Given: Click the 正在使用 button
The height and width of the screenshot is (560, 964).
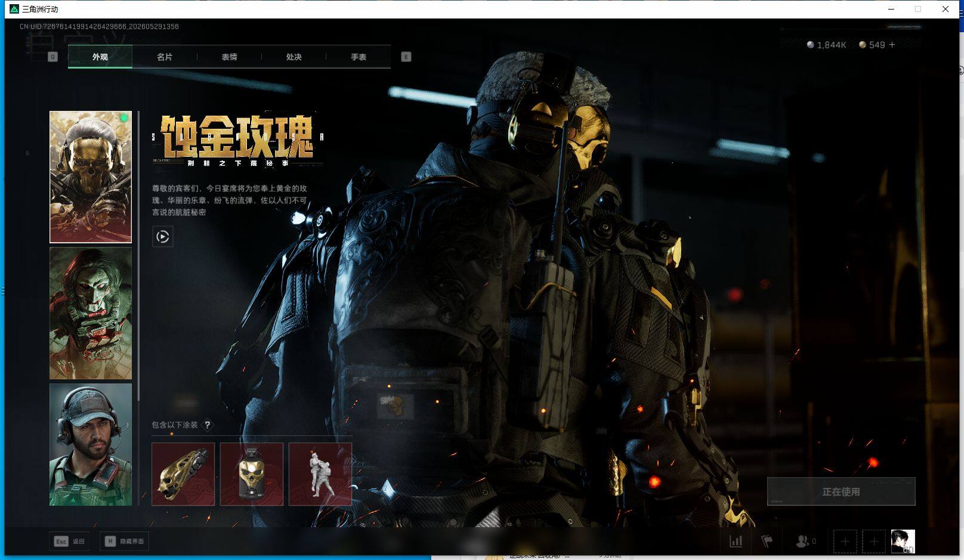Looking at the screenshot, I should point(841,491).
